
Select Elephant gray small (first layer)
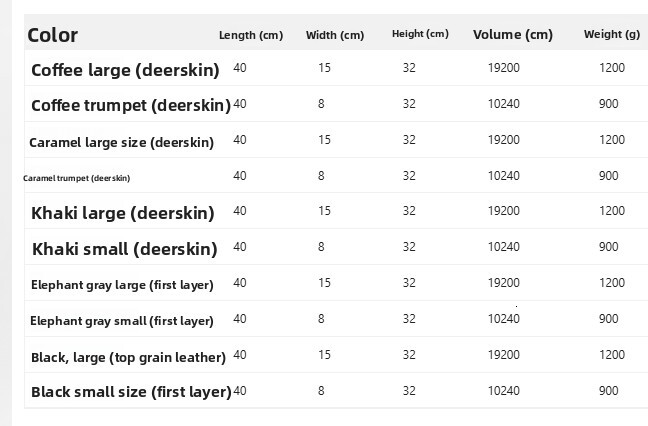[122, 321]
